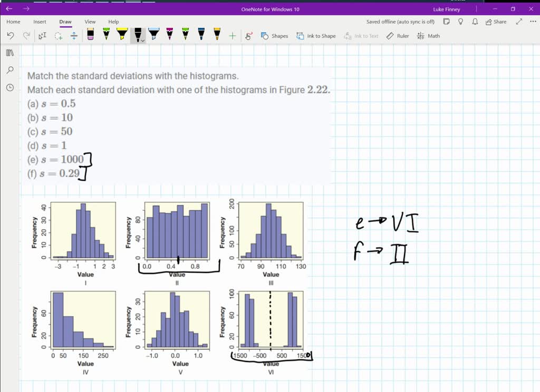This screenshot has width=540, height=392.
Task: Switch to the Home ribbon tab
Action: pyautogui.click(x=13, y=22)
